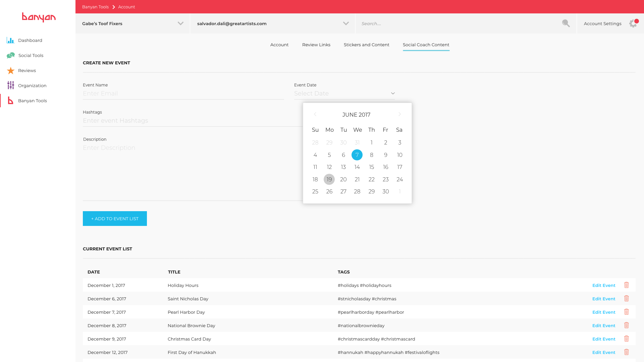Pick June 19 in the calendar
The image size is (644, 362).
tap(329, 179)
